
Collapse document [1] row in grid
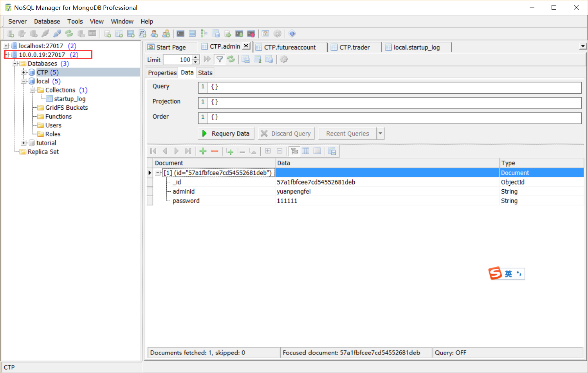(158, 173)
